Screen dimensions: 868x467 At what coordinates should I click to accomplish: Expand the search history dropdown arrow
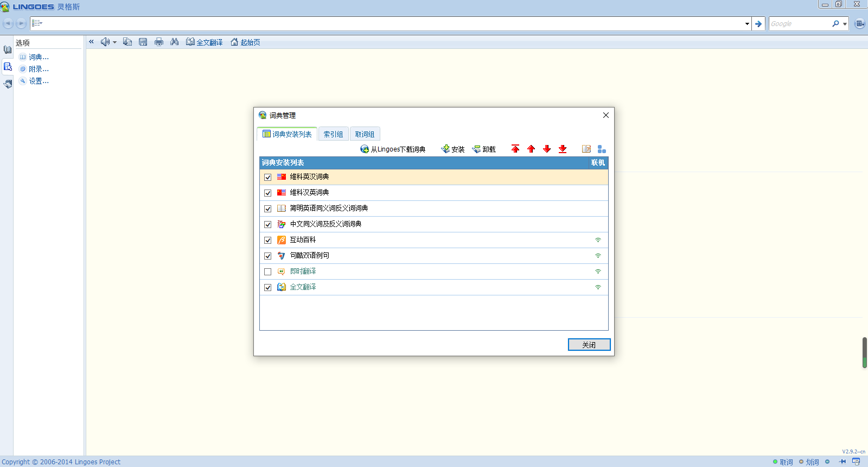(x=747, y=24)
